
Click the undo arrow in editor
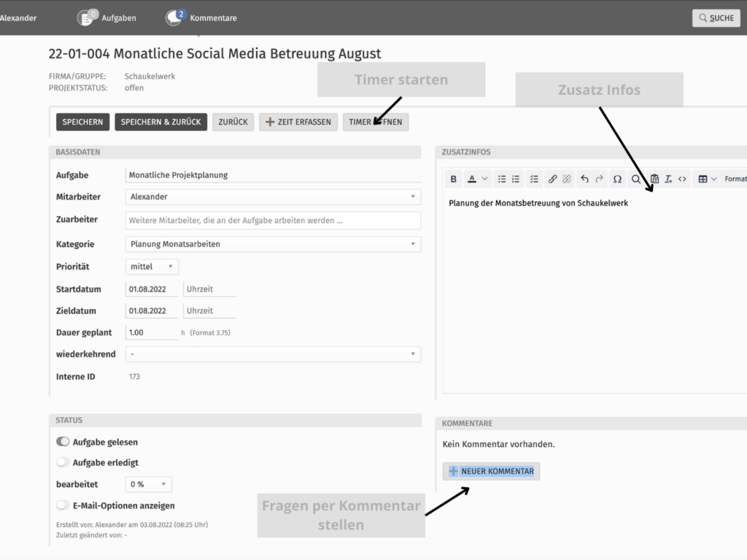click(584, 179)
